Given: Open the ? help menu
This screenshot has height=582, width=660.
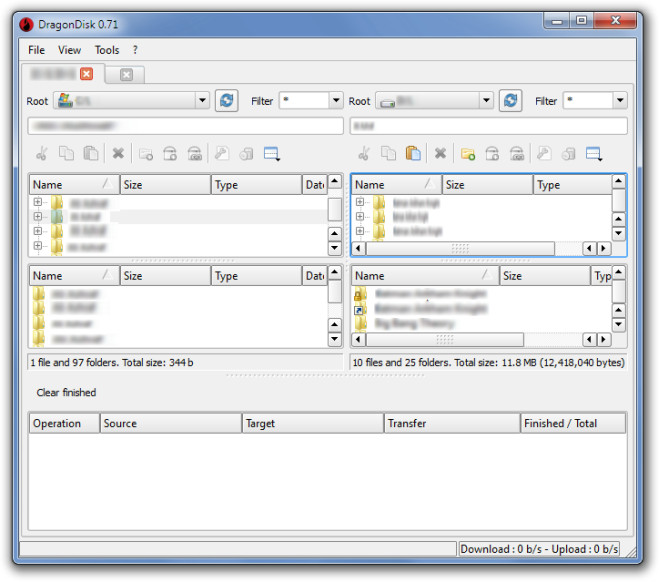Looking at the screenshot, I should [135, 50].
